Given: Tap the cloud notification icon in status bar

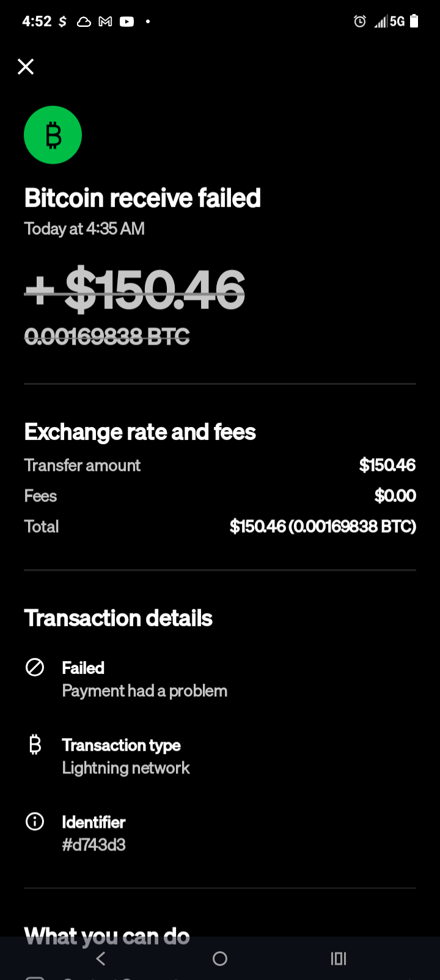Looking at the screenshot, I should [x=84, y=22].
